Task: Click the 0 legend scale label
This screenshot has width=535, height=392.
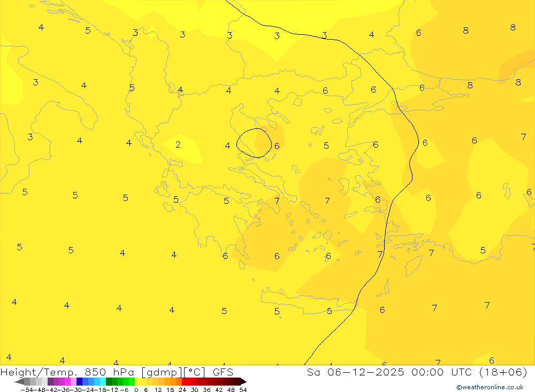Action: [x=136, y=390]
